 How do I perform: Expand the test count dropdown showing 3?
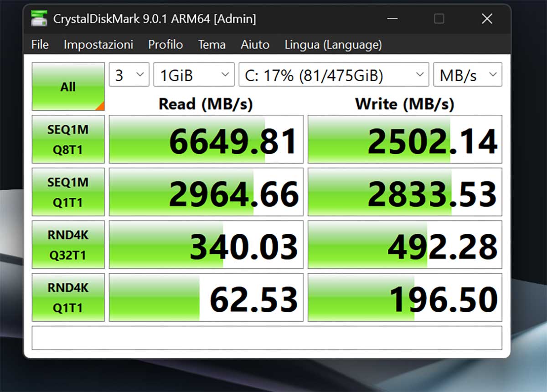pos(129,74)
